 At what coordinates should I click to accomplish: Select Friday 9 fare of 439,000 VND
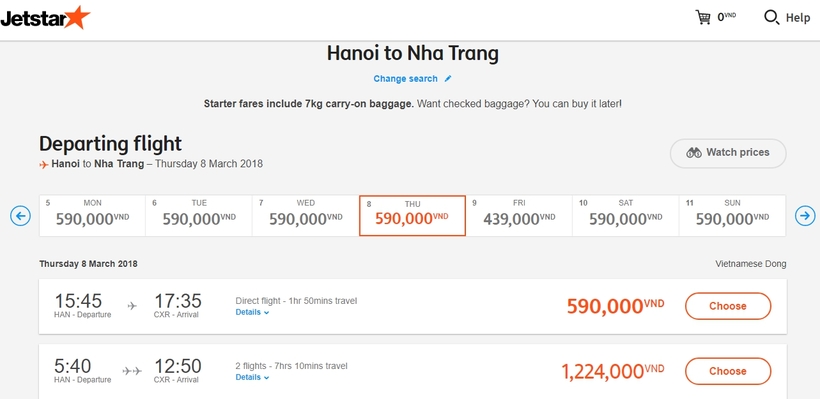point(519,215)
